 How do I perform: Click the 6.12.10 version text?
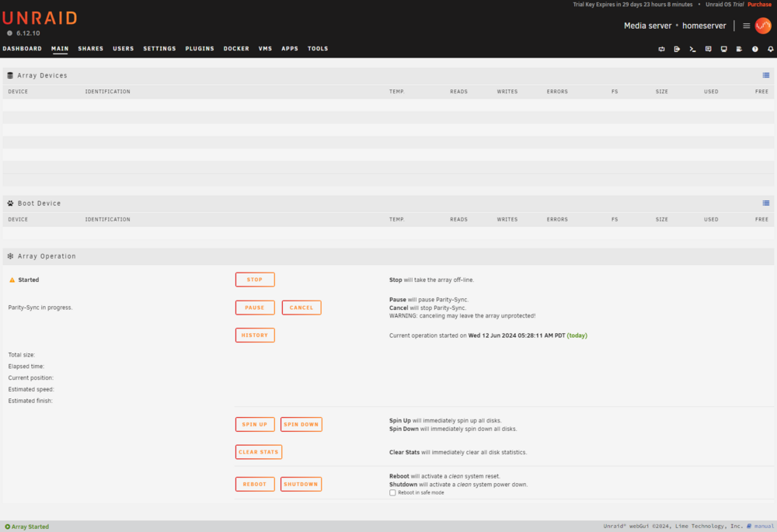pos(28,33)
